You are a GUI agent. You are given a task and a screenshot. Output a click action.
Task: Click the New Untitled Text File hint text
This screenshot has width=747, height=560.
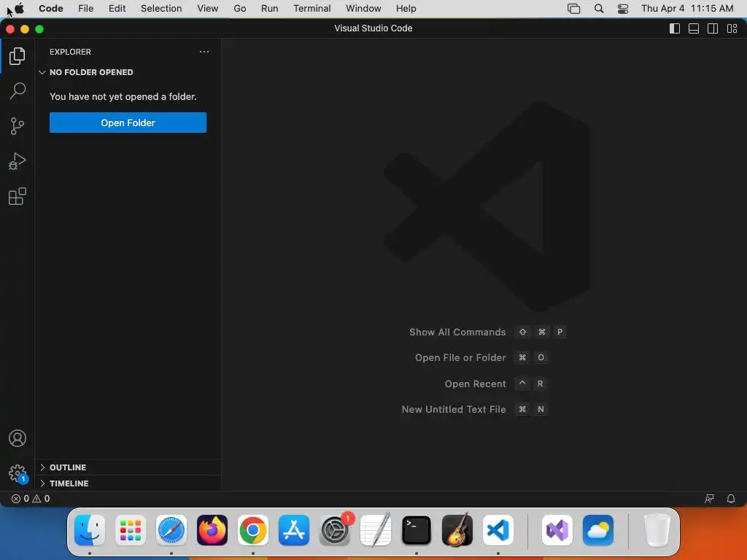click(454, 410)
